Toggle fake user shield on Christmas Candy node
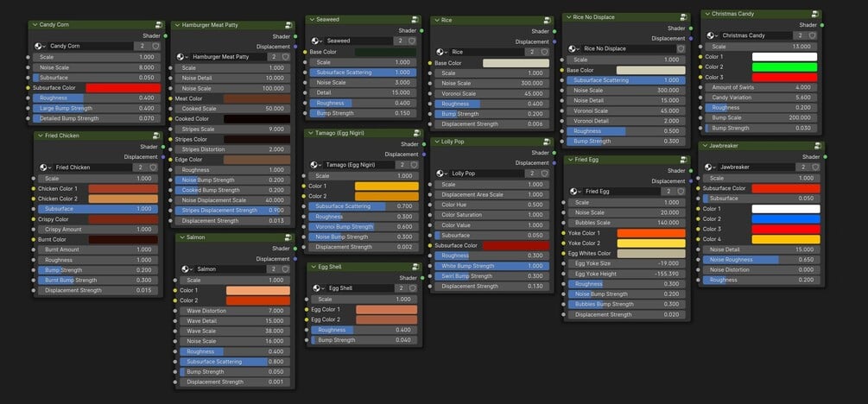868x404 pixels. point(814,35)
